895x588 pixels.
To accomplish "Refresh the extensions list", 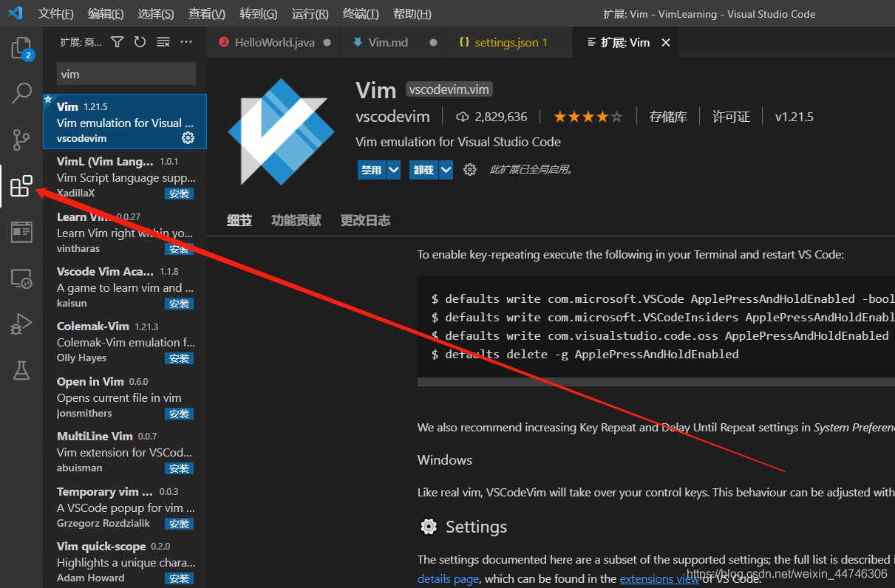I will pyautogui.click(x=140, y=42).
